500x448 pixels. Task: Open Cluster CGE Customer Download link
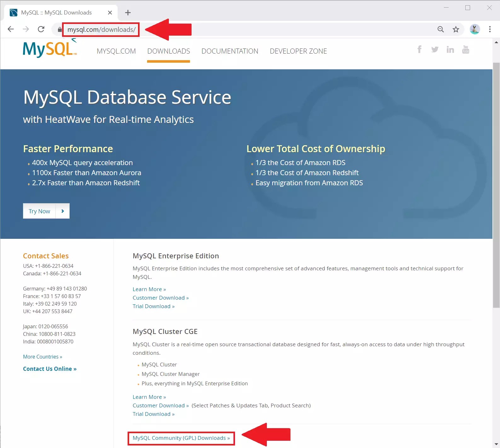click(161, 405)
